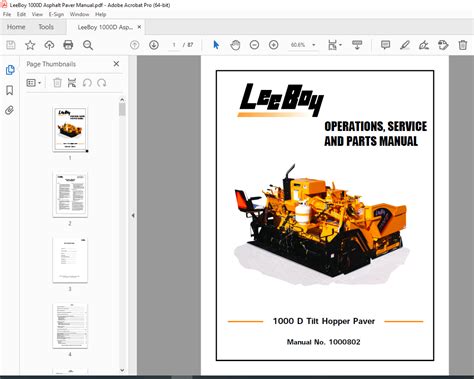
Task: Toggle the Bookmarks panel icon
Action: click(x=10, y=90)
